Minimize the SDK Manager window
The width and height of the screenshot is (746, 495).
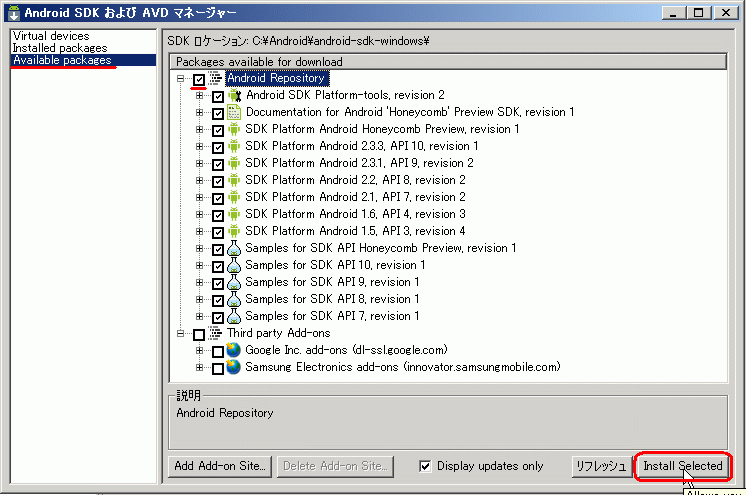pyautogui.click(x=673, y=13)
